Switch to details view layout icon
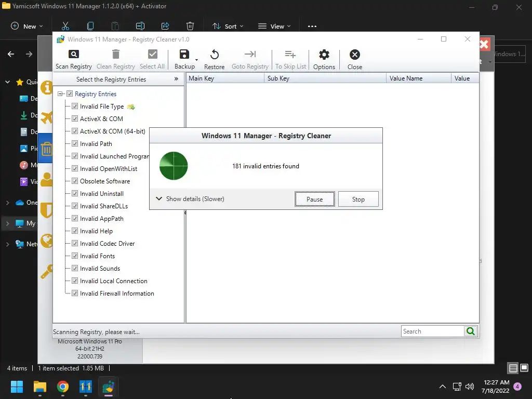 pyautogui.click(x=513, y=368)
